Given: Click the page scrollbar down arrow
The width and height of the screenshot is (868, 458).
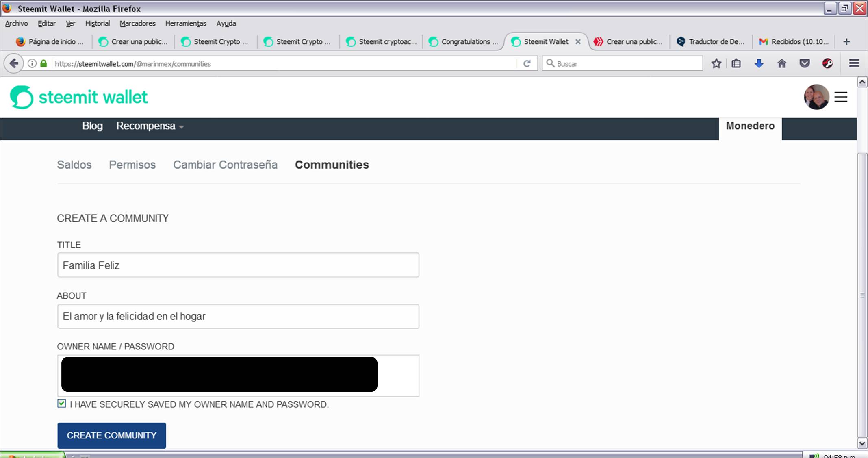Looking at the screenshot, I should click(862, 443).
